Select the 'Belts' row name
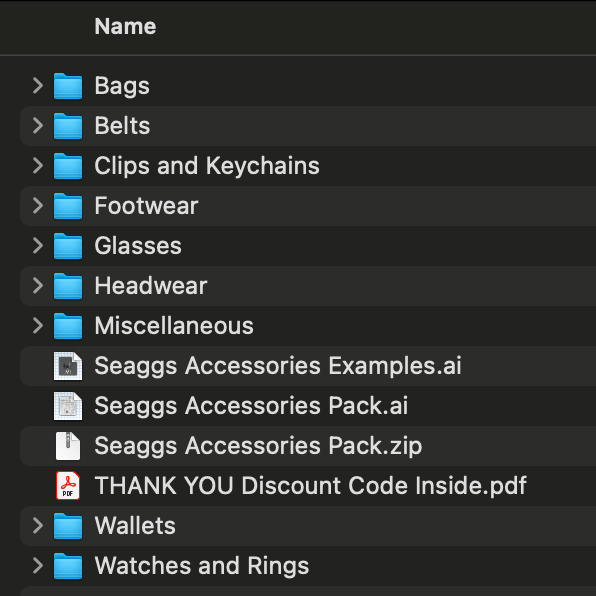Viewport: 596px width, 596px height. pos(122,126)
